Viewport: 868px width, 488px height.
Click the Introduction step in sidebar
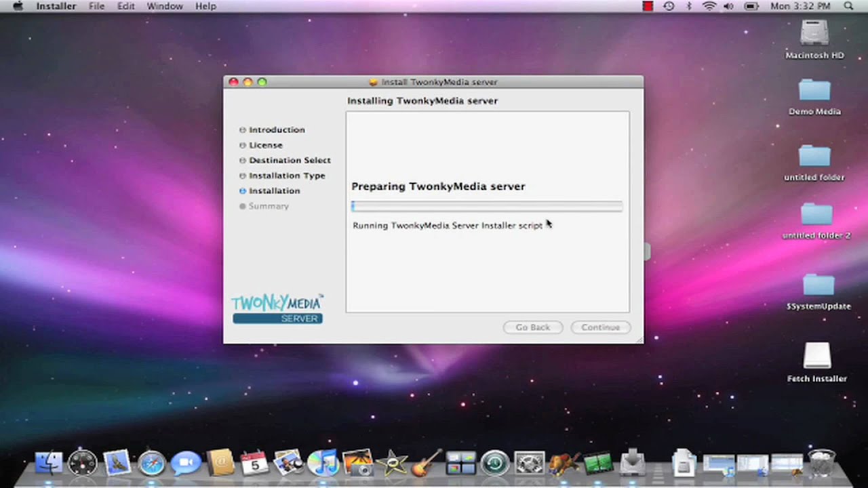click(x=272, y=129)
